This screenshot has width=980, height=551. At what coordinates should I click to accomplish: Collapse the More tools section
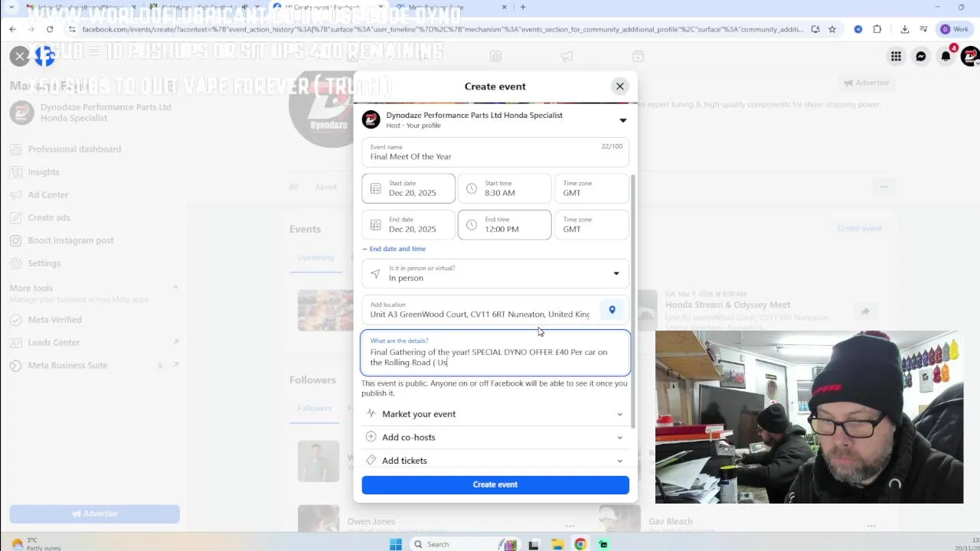tap(175, 288)
